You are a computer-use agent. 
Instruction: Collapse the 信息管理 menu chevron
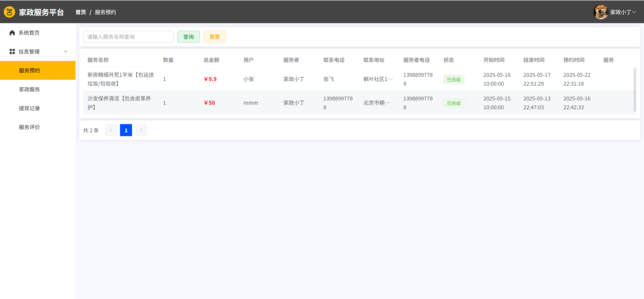tap(66, 52)
